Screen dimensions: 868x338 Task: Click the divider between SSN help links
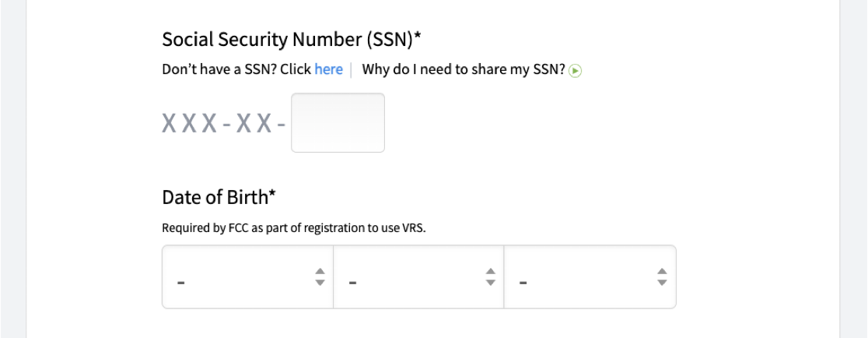point(352,69)
